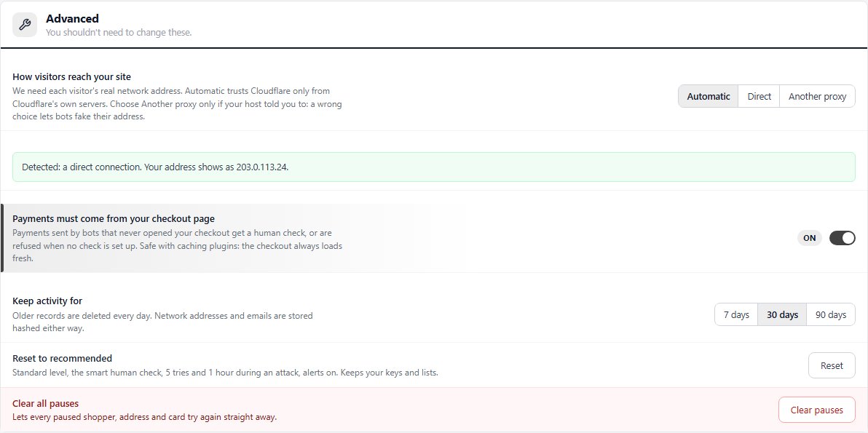The width and height of the screenshot is (868, 433).
Task: Click the "Clear all pauses" heading
Action: click(45, 404)
